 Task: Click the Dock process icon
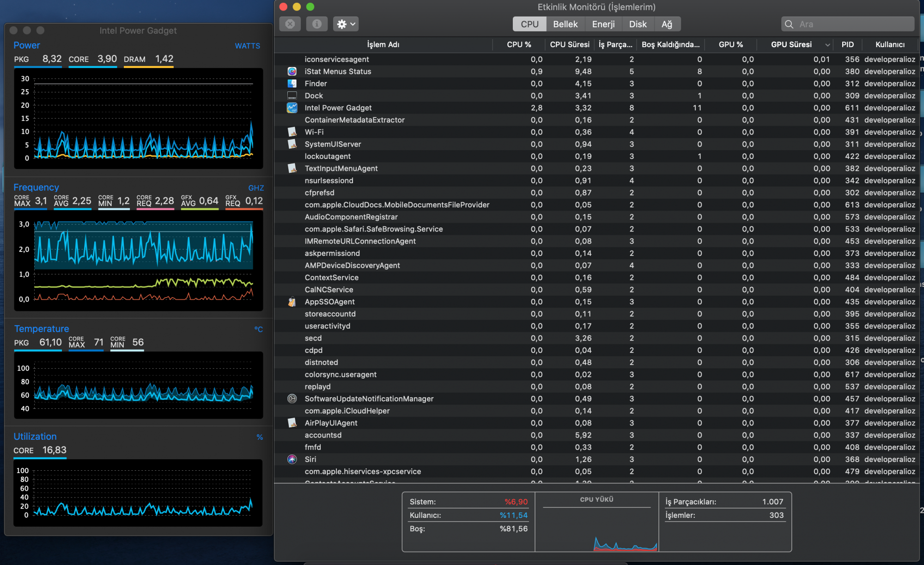pos(292,96)
